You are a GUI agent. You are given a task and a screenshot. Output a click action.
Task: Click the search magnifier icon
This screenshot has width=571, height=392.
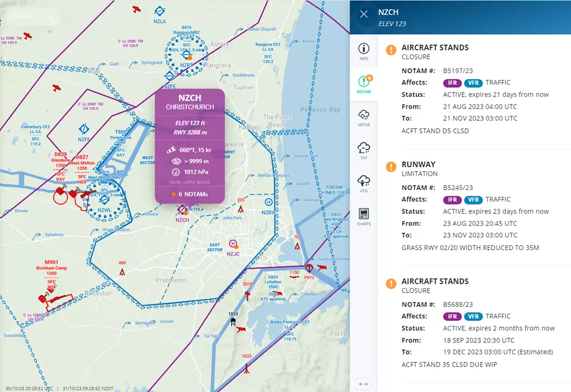[x=50, y=17]
